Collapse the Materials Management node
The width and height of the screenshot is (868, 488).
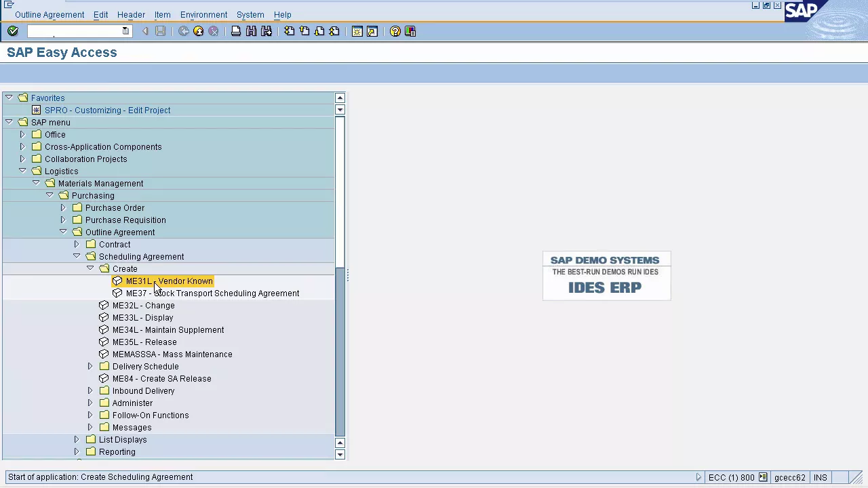(36, 183)
